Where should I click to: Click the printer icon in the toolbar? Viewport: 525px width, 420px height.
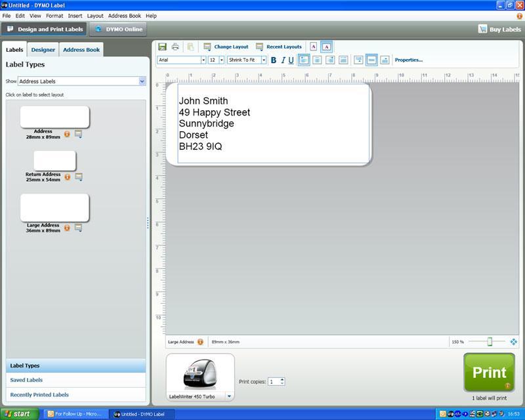pos(175,47)
